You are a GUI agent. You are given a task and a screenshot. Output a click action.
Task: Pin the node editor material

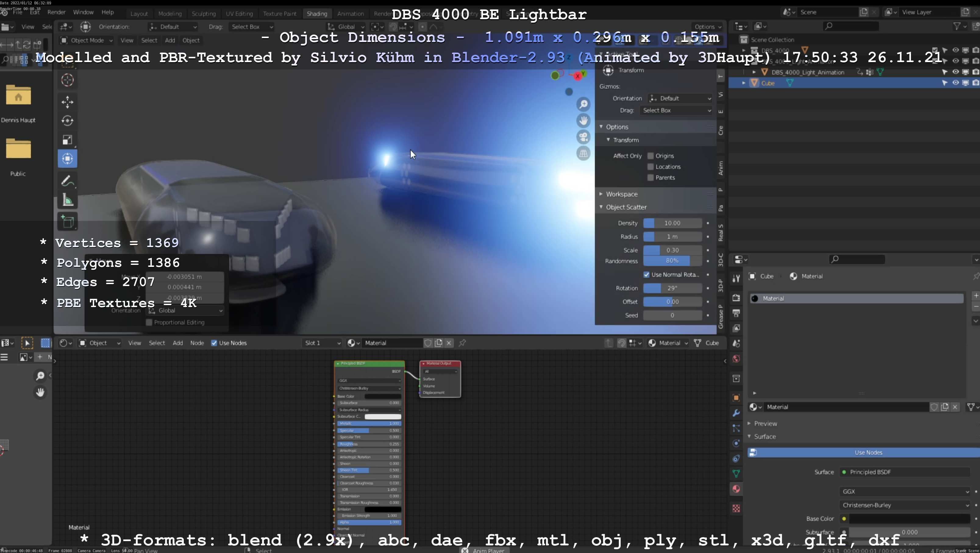[x=462, y=343]
